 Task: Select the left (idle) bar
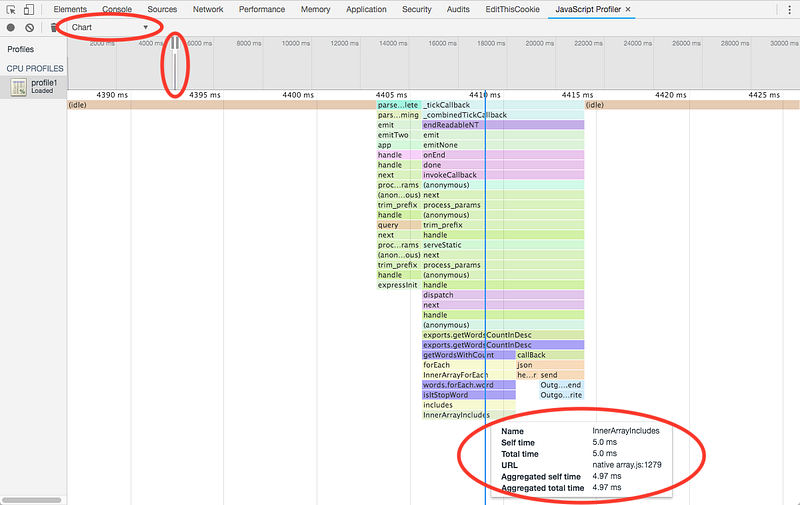click(x=222, y=105)
